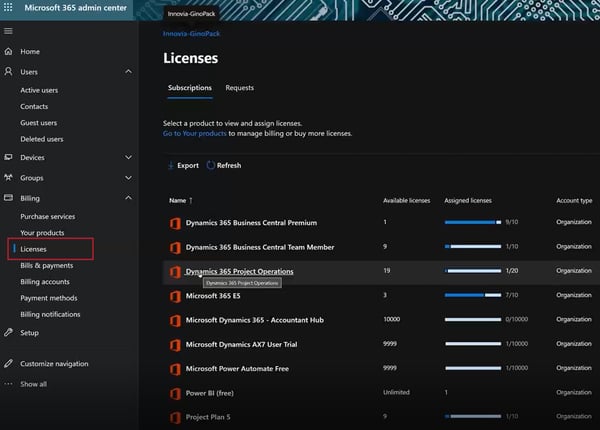Open Purchase services under Billing
Screen dimensions: 600x430
[x=48, y=217]
